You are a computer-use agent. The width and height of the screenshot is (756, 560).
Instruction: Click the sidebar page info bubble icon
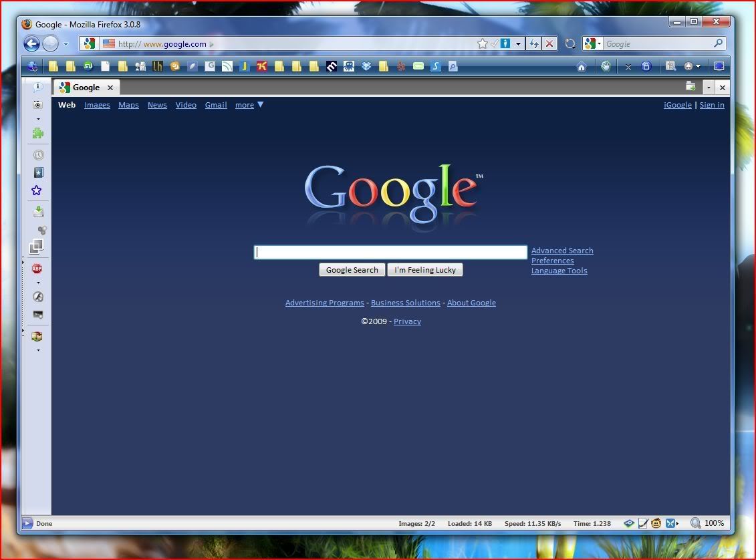tap(37, 87)
